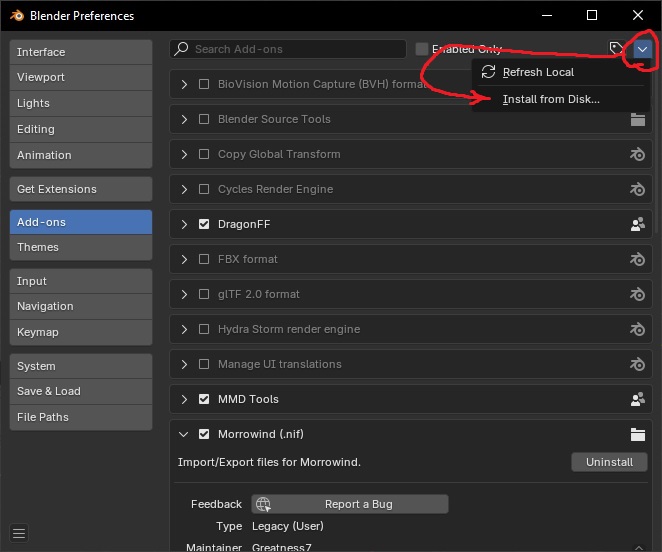
Task: Click the Blender logo icon on Copy Global Transform row
Action: tap(637, 154)
